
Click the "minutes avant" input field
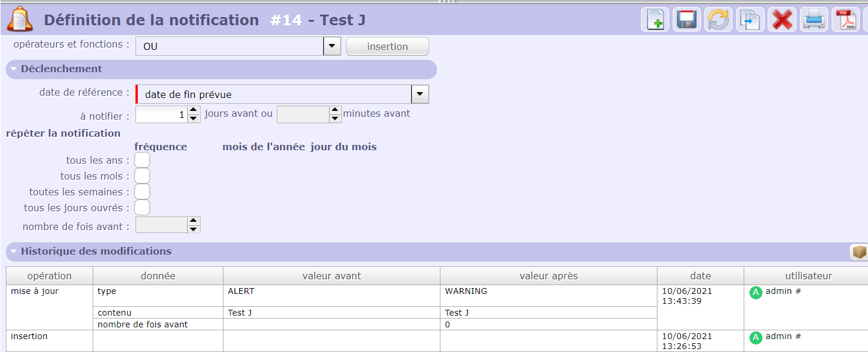click(x=303, y=114)
